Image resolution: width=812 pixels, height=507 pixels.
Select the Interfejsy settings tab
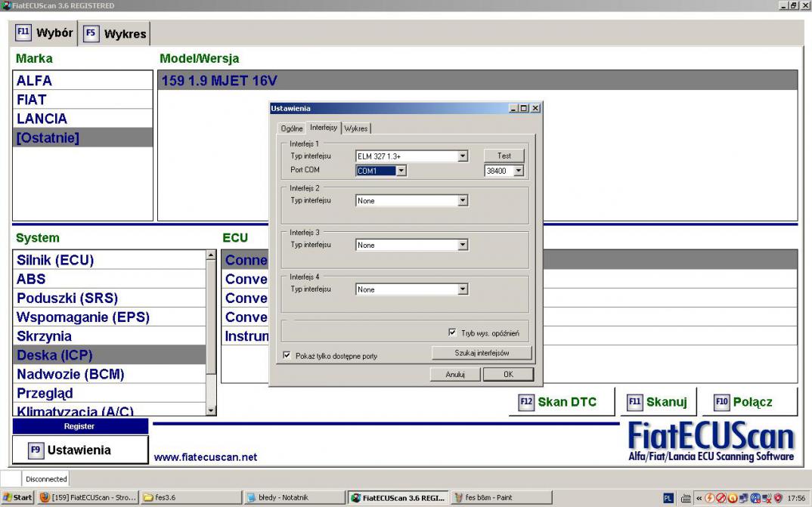pyautogui.click(x=324, y=127)
